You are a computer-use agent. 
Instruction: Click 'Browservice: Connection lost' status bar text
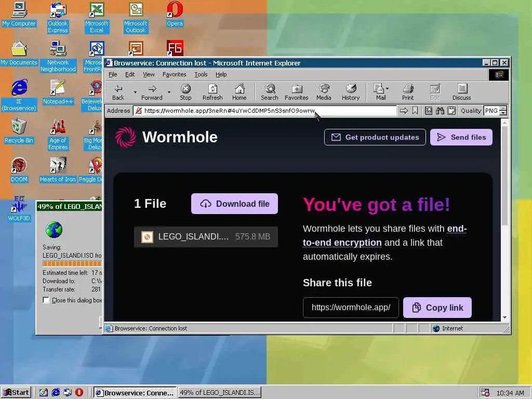pos(151,328)
